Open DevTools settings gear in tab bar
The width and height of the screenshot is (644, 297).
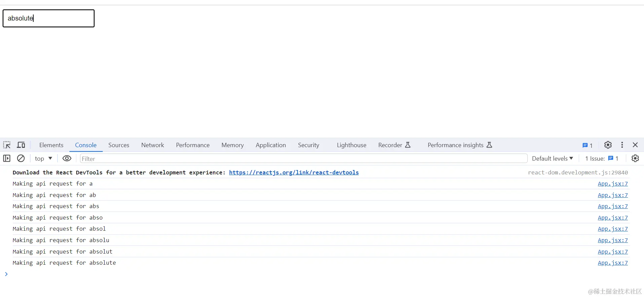click(608, 145)
